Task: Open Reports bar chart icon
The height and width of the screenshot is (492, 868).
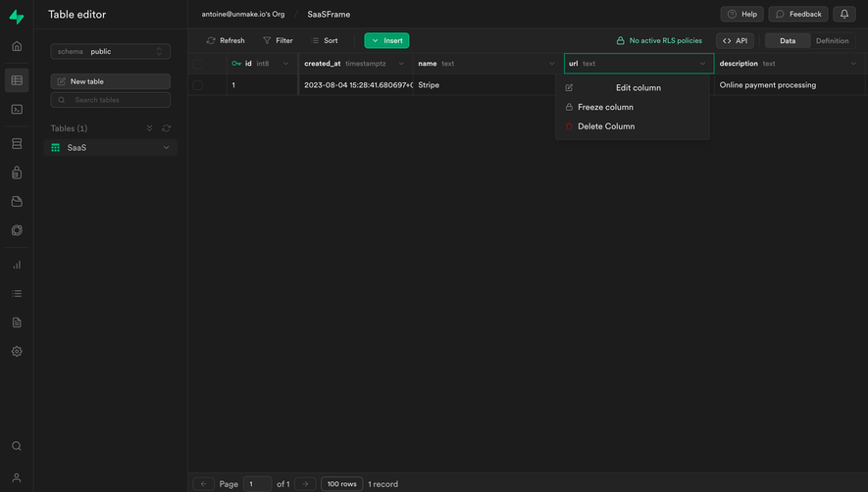Action: 17,265
